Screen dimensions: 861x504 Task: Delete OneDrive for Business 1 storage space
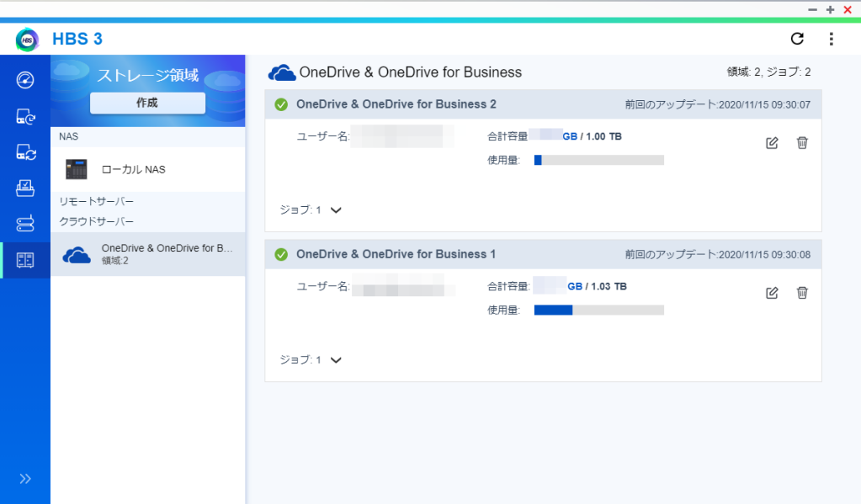tap(802, 293)
